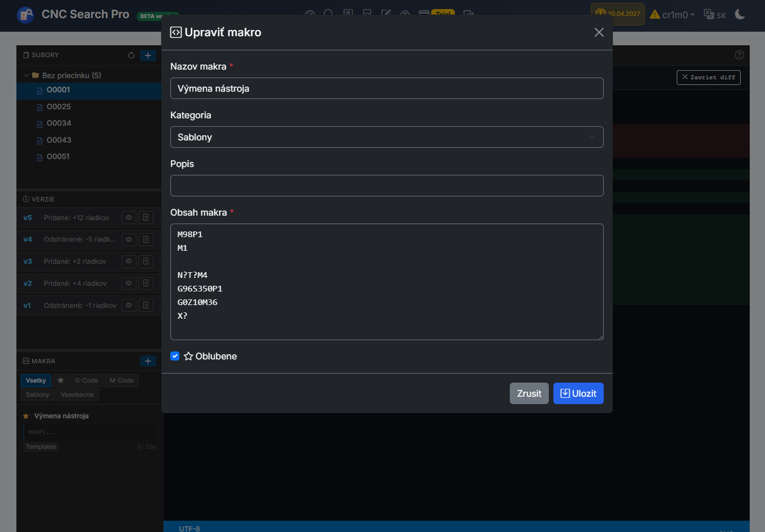Screen dimensions: 765x532
Task: Restore version v4 using document icon
Action: (x=146, y=239)
